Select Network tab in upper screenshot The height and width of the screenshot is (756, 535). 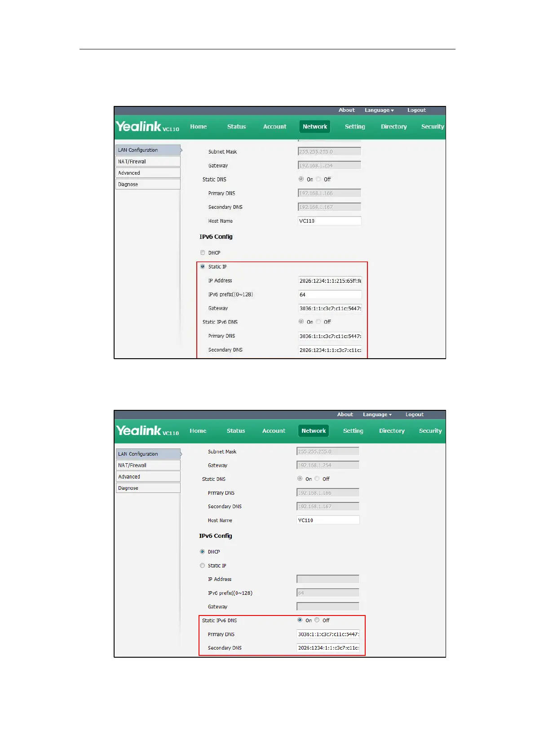[x=315, y=127]
